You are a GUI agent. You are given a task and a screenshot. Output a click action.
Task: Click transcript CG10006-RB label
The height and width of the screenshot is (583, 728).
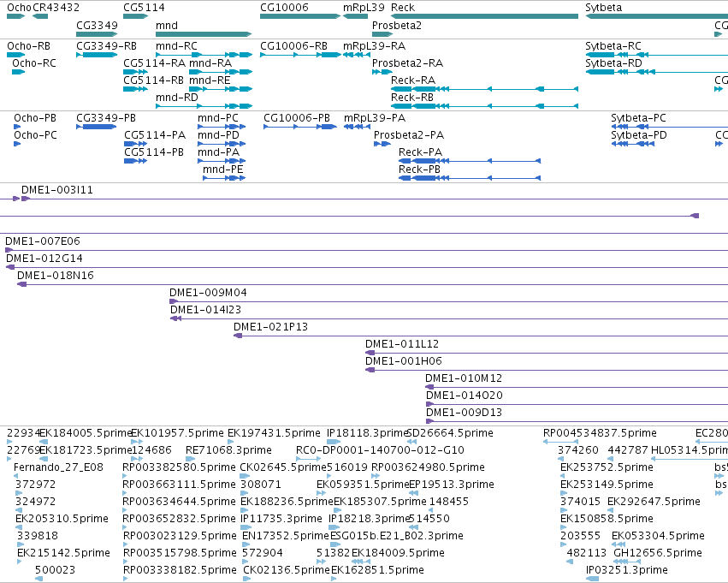pyautogui.click(x=294, y=46)
